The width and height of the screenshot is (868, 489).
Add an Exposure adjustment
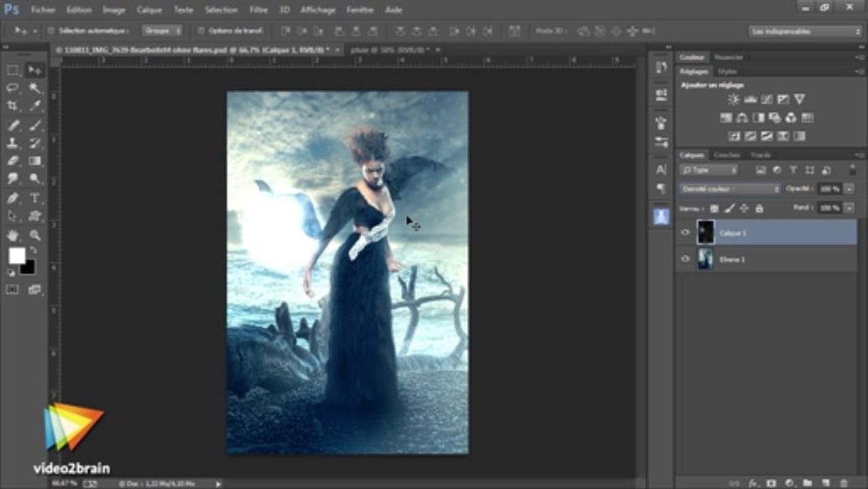tap(783, 100)
